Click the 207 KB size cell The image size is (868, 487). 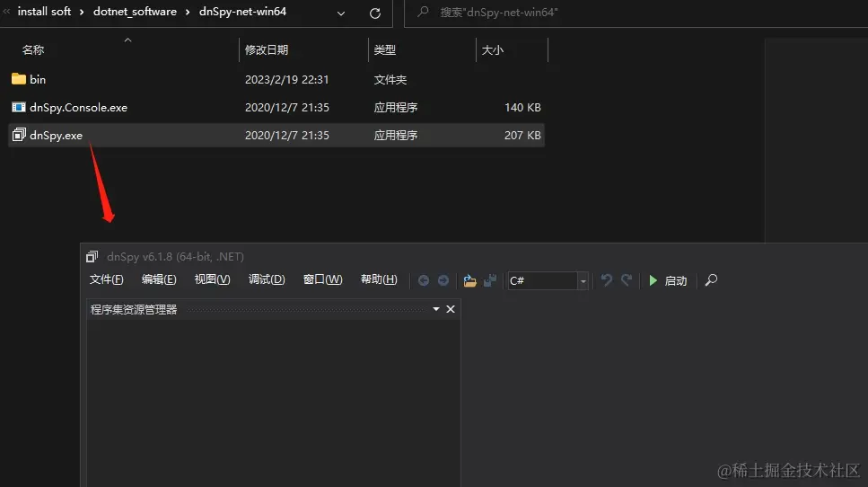tap(522, 135)
